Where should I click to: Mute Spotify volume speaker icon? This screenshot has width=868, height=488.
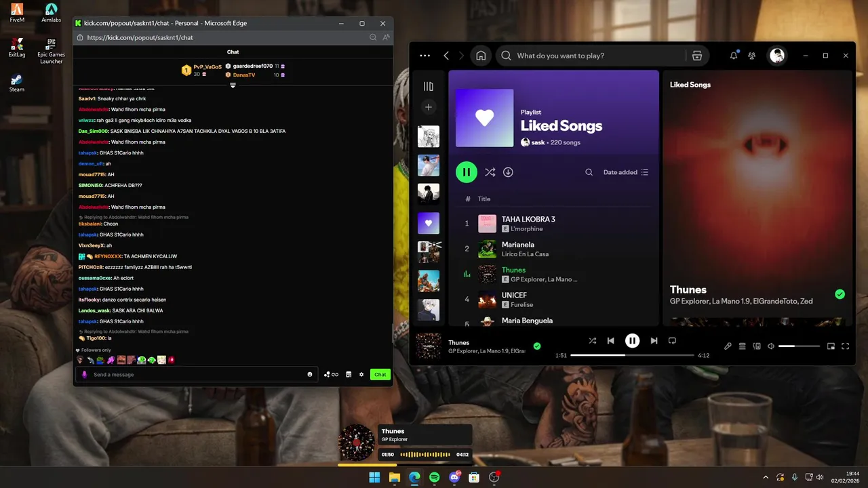771,346
